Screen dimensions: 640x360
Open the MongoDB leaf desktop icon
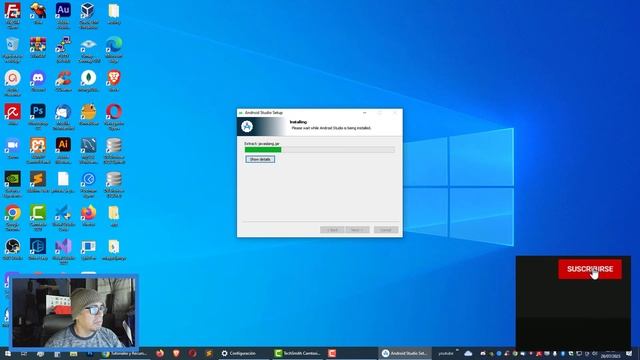[88, 78]
